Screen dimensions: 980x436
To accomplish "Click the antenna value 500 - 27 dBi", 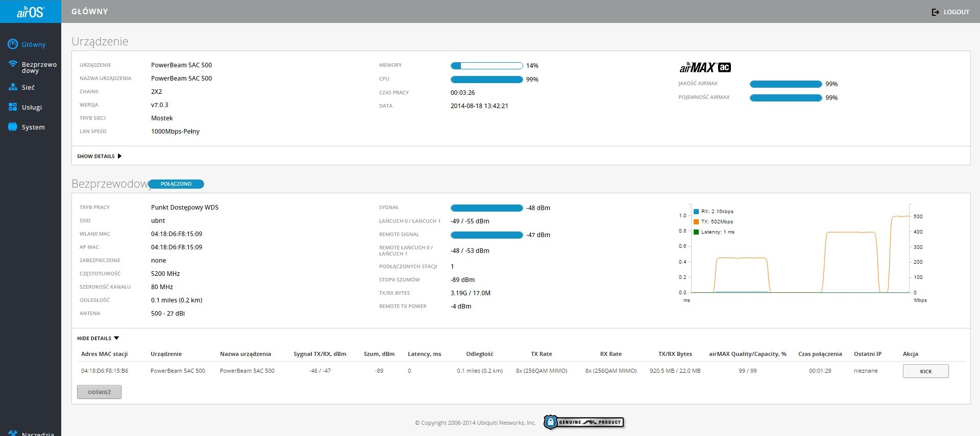I will 168,314.
